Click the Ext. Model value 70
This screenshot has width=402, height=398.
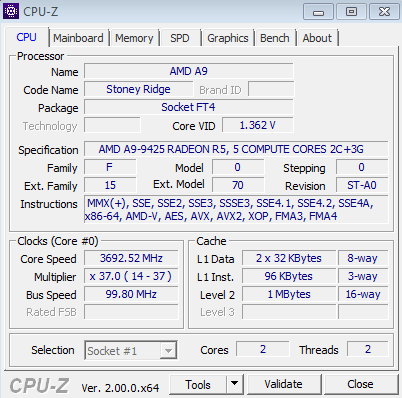pyautogui.click(x=238, y=185)
